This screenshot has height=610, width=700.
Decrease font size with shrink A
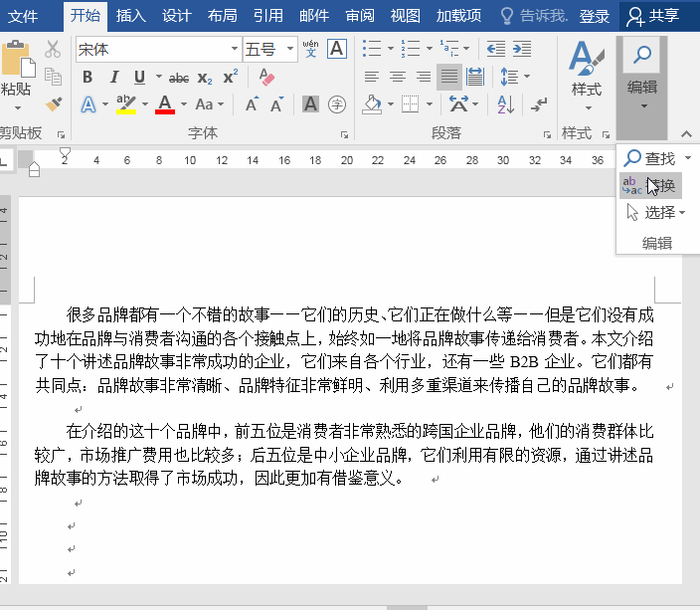277,104
